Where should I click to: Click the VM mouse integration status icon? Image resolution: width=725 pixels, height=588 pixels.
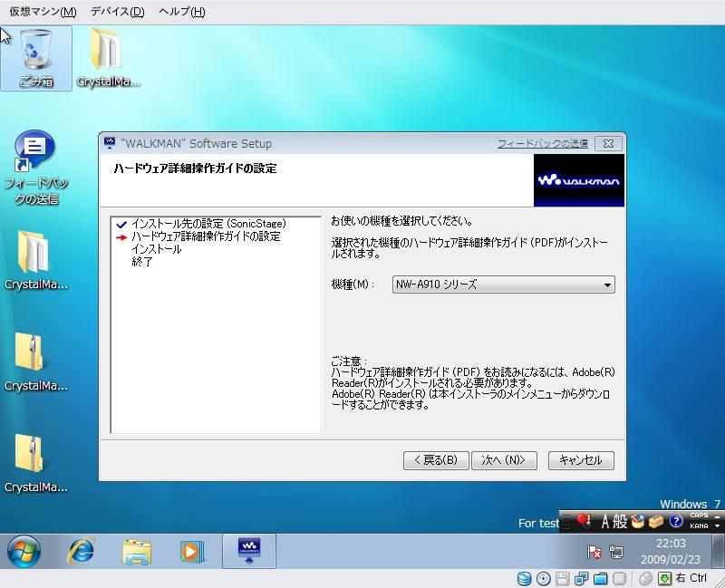coord(645,578)
